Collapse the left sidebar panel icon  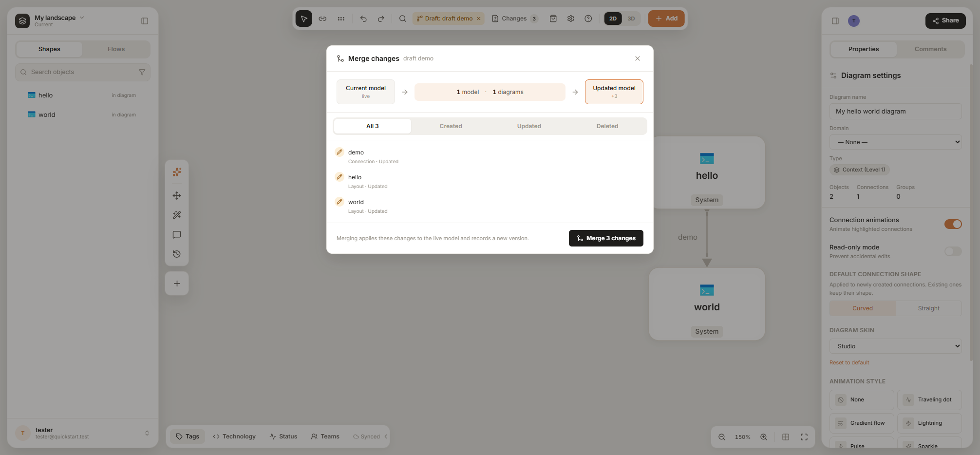tap(145, 21)
